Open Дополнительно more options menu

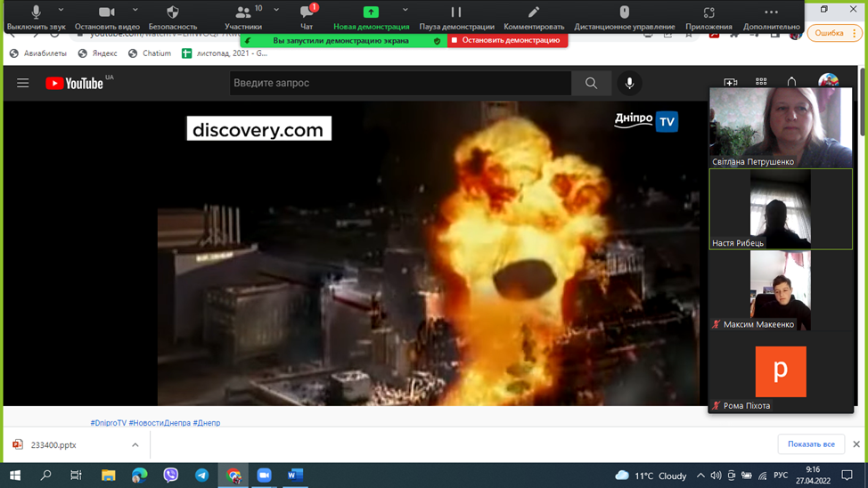coord(771,17)
